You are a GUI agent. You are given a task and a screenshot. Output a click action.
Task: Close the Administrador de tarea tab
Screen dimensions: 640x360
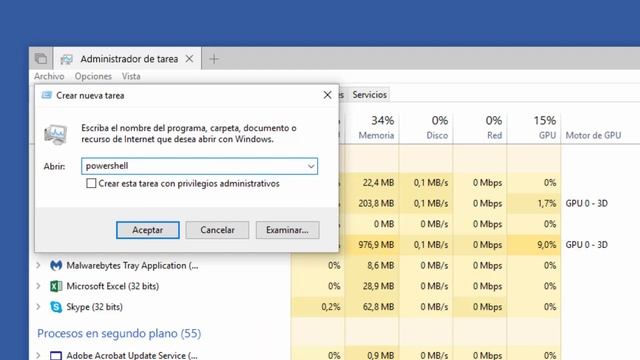[x=189, y=59]
